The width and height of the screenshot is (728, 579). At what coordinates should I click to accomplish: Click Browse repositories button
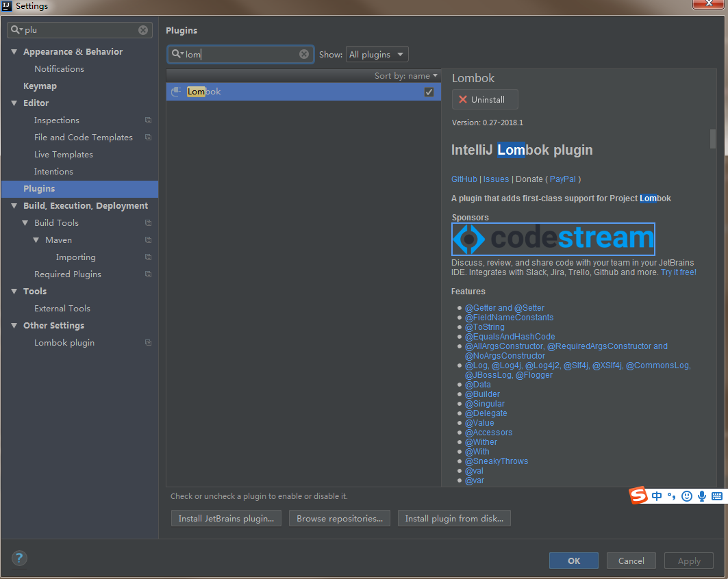(340, 518)
